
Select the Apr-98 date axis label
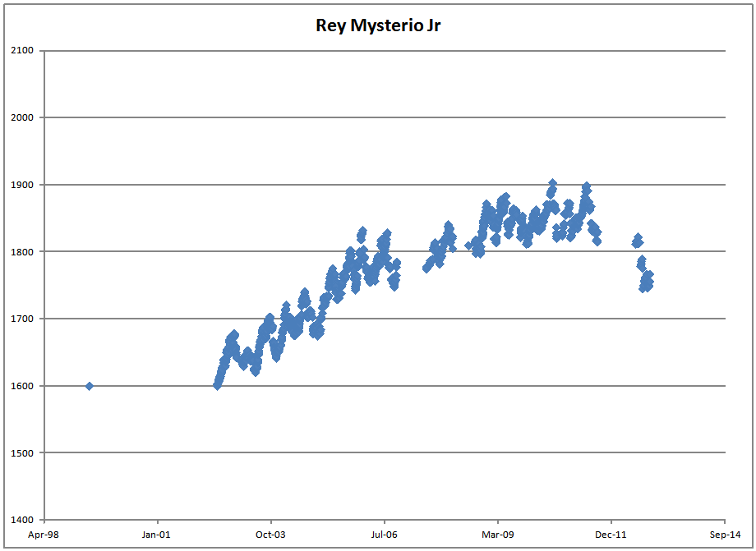click(x=44, y=534)
